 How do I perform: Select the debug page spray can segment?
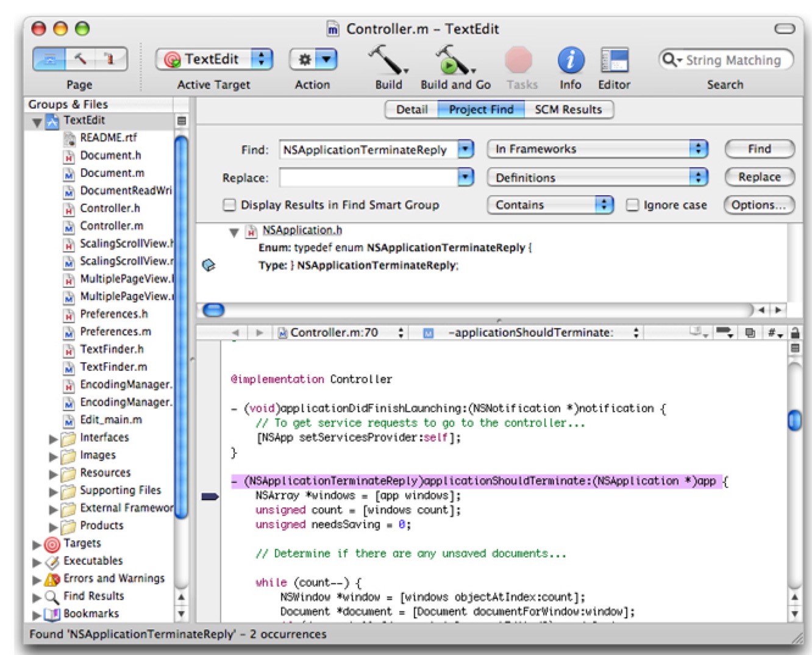(110, 59)
